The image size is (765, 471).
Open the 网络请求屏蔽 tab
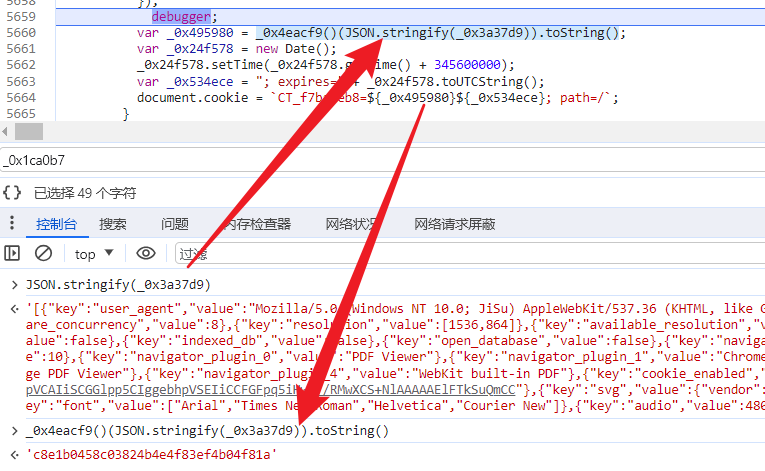[x=455, y=224]
